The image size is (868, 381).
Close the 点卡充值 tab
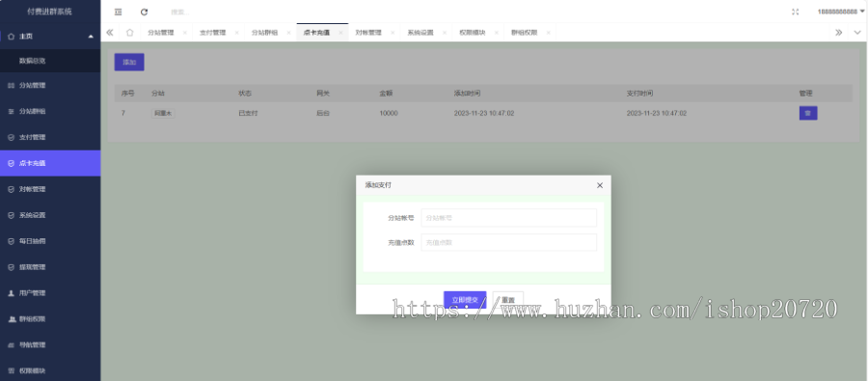[x=340, y=33]
